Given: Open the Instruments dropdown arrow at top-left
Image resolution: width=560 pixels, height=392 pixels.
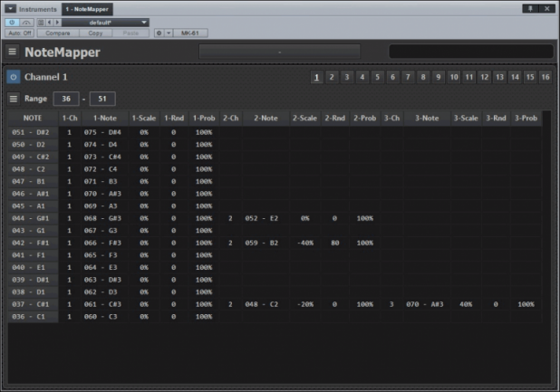Looking at the screenshot, I should tap(12, 8).
